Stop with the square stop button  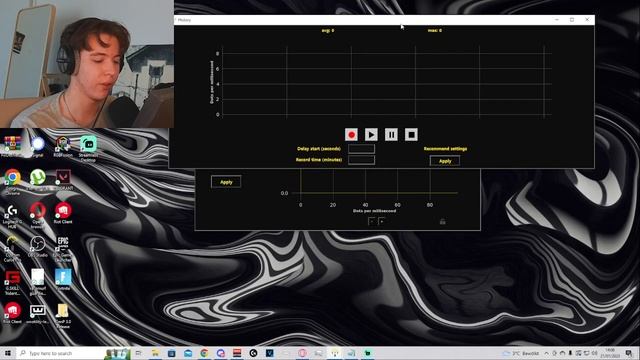click(x=411, y=134)
